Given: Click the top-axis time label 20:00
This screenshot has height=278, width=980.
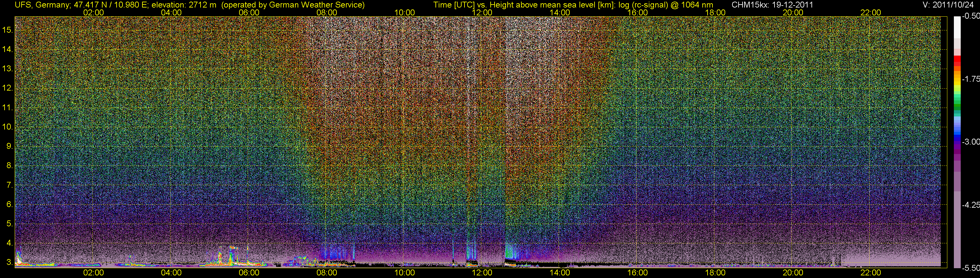Looking at the screenshot, I should [793, 12].
